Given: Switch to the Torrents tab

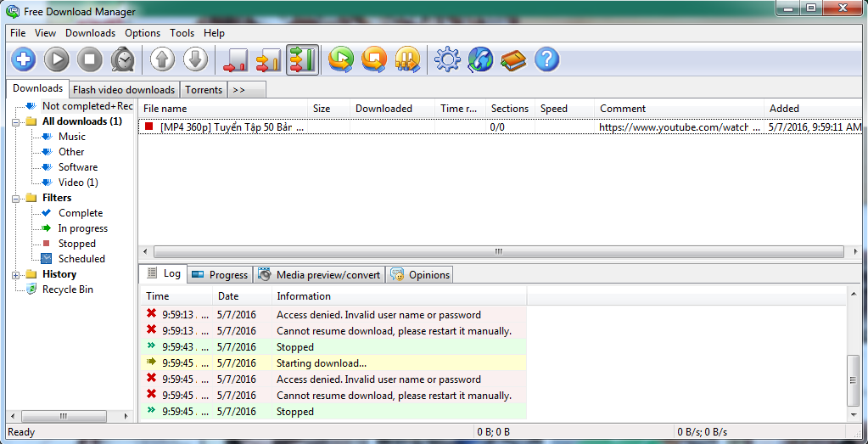Looking at the screenshot, I should 204,90.
